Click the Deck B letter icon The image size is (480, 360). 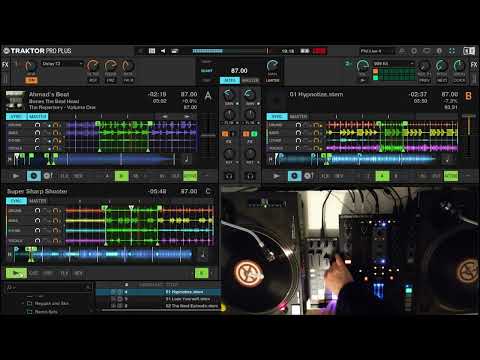(x=468, y=96)
